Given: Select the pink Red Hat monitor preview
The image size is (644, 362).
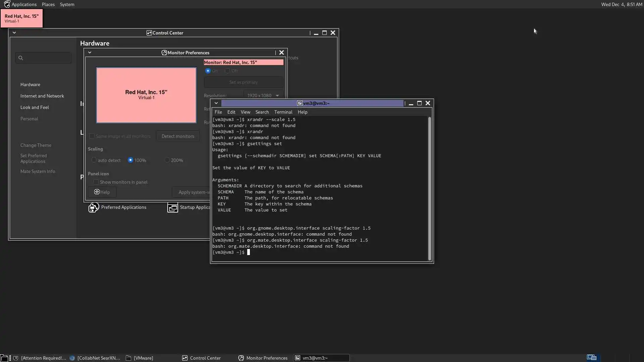Looking at the screenshot, I should click(x=146, y=95).
